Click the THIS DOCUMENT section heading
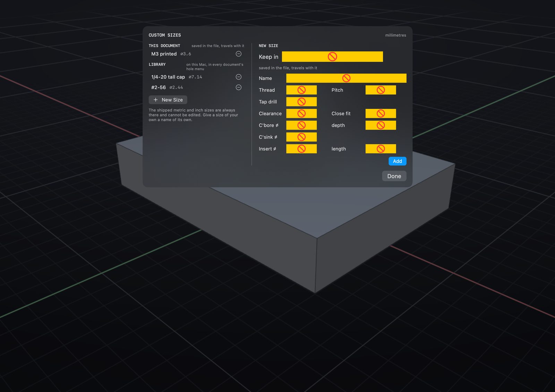555x392 pixels. (164, 46)
